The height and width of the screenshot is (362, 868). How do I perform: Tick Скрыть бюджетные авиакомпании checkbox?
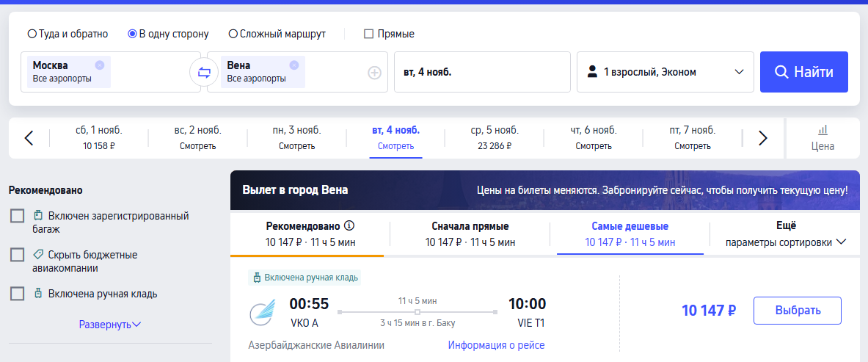(x=18, y=255)
